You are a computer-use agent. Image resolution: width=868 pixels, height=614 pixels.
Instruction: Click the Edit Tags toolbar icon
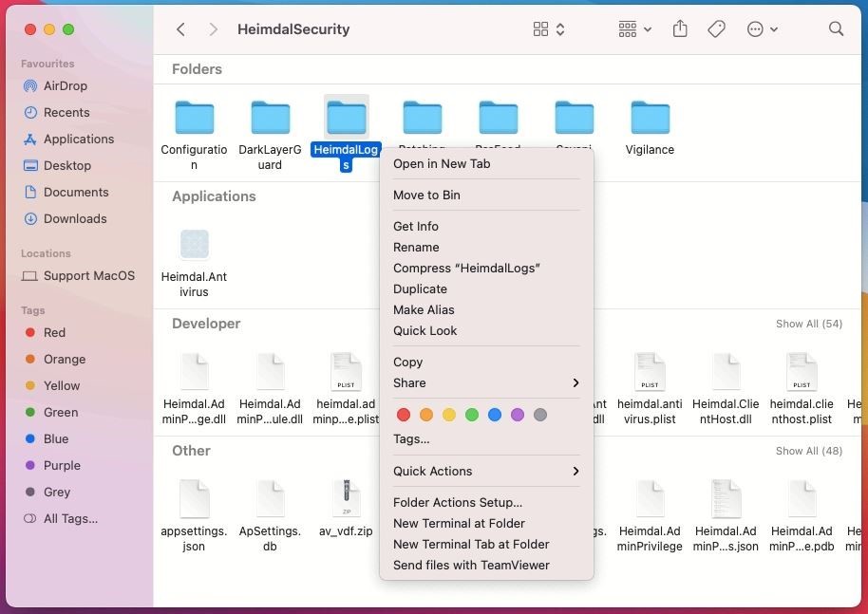coord(716,29)
